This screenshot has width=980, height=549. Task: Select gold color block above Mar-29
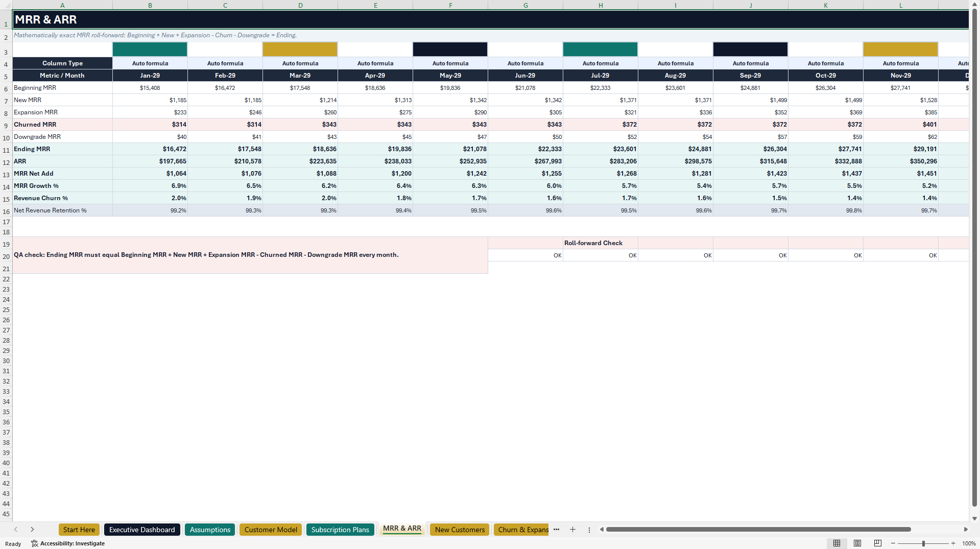(x=300, y=49)
